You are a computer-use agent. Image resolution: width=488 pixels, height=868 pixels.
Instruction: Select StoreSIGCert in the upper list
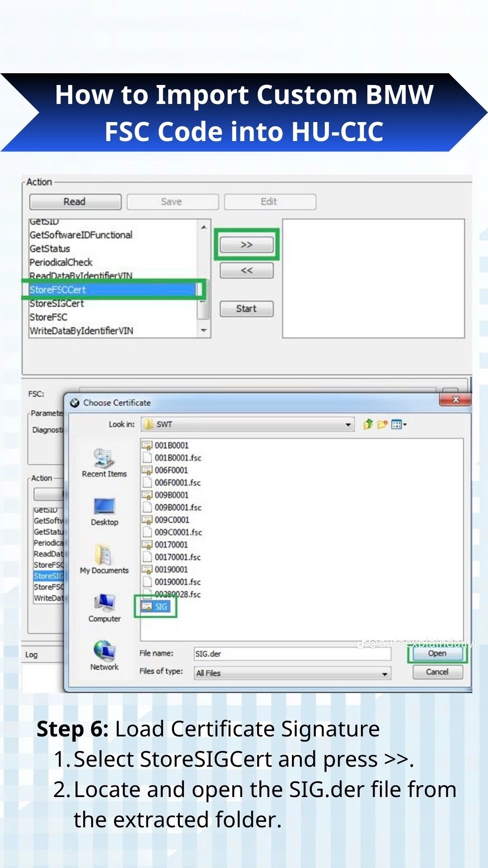pos(113,303)
